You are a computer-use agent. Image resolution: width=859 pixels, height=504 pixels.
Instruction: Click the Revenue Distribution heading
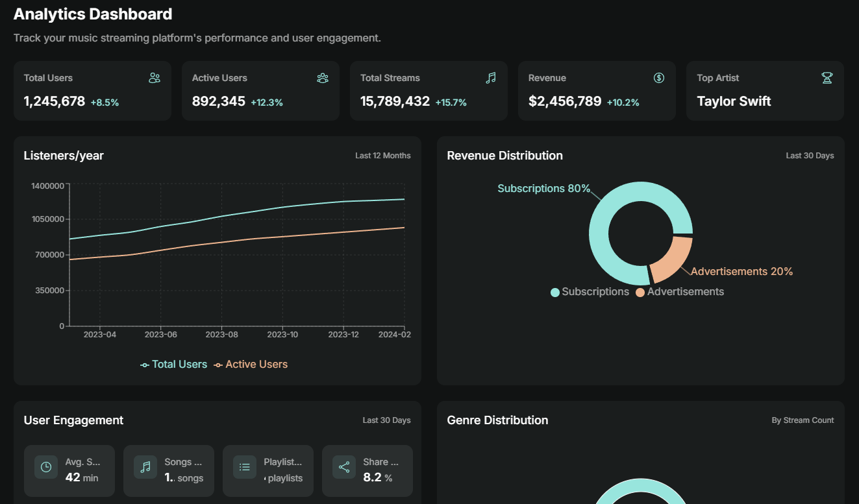pos(505,156)
